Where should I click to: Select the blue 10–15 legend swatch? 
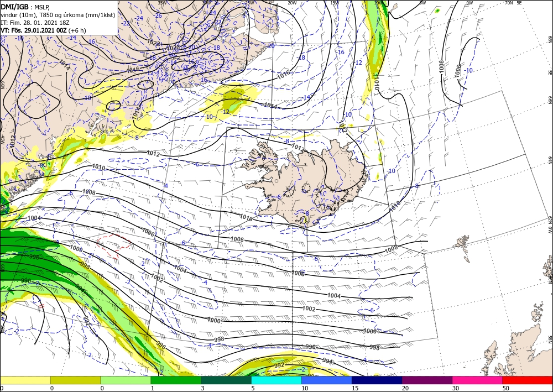[x=327, y=380]
